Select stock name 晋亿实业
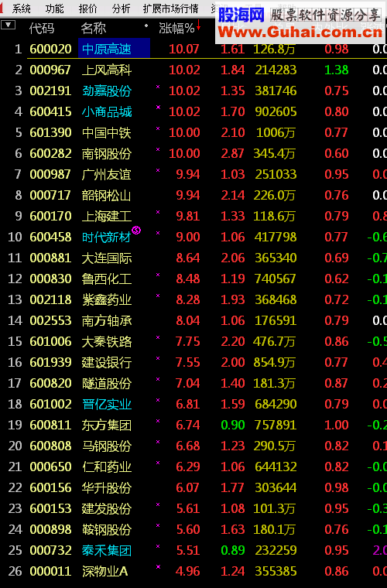Image resolution: width=387 pixels, height=588 pixels. click(107, 404)
